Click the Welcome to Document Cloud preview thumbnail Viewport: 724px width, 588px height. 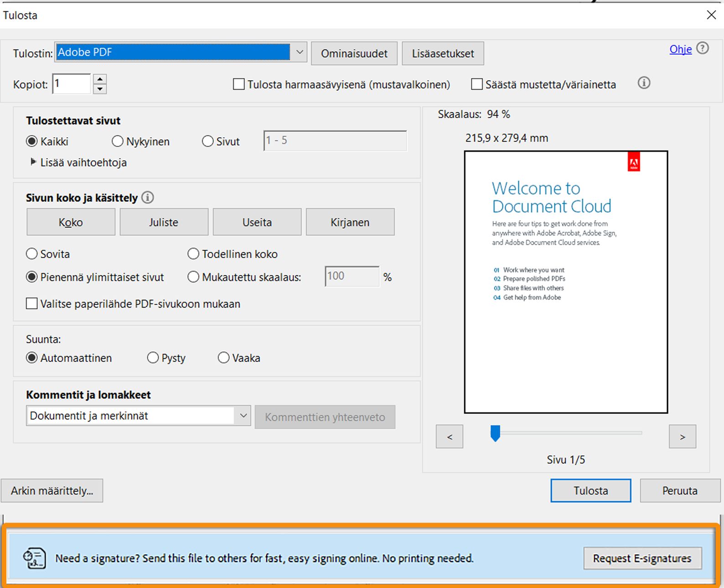(566, 282)
